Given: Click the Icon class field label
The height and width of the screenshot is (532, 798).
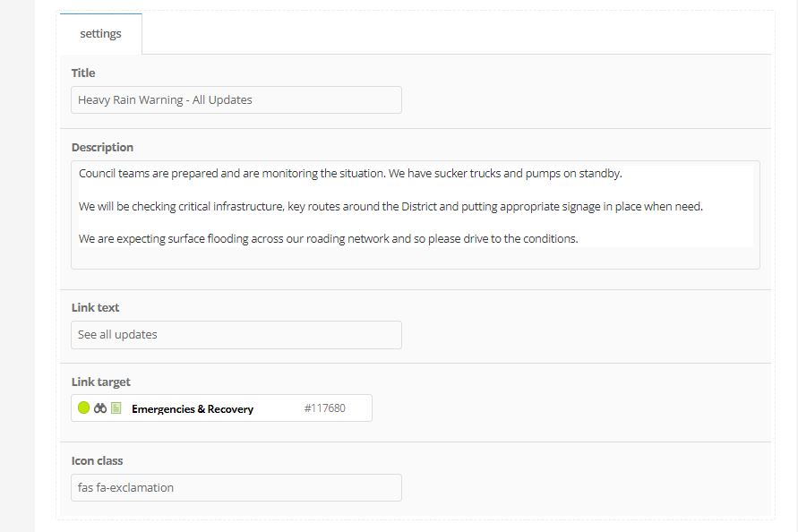Looking at the screenshot, I should 97,460.
